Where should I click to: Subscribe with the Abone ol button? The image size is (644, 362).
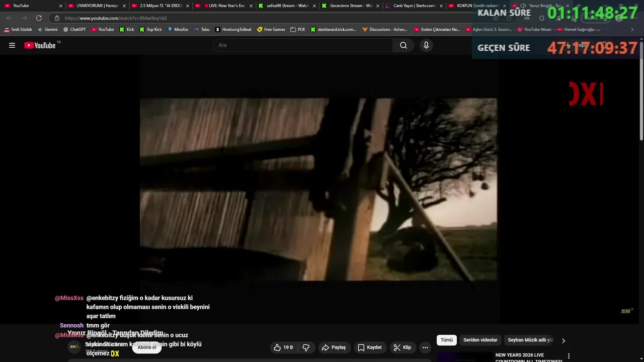point(147,347)
